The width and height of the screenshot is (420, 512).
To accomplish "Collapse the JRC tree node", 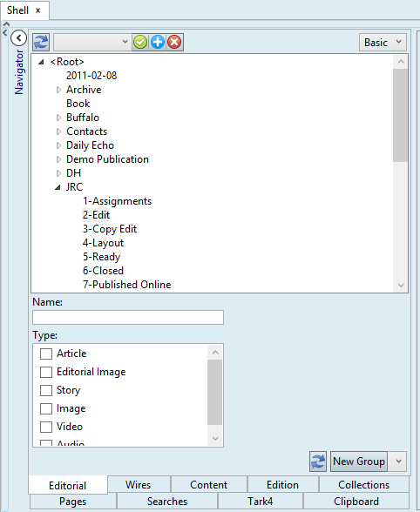I will pos(58,187).
